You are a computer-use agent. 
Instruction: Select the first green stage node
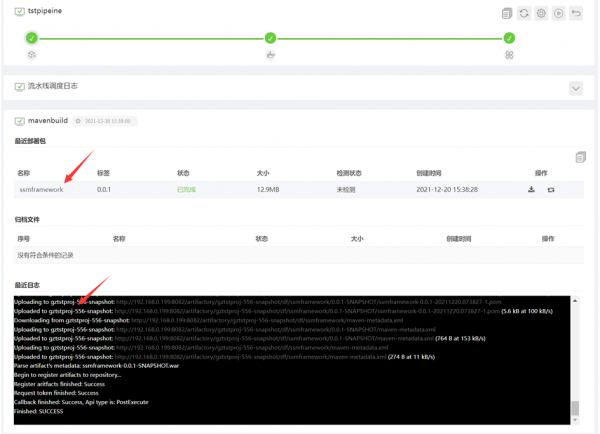point(32,38)
